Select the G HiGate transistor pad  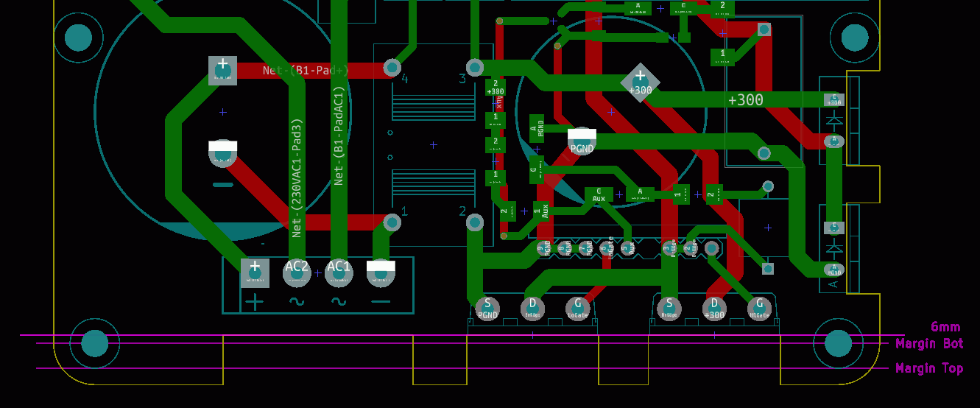tap(759, 308)
